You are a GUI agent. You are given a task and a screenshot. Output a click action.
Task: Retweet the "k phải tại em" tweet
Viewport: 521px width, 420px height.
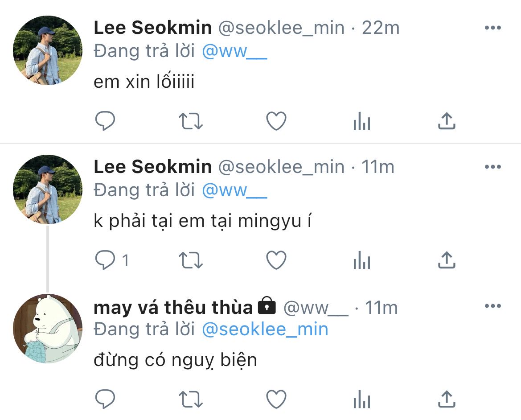coord(191,260)
